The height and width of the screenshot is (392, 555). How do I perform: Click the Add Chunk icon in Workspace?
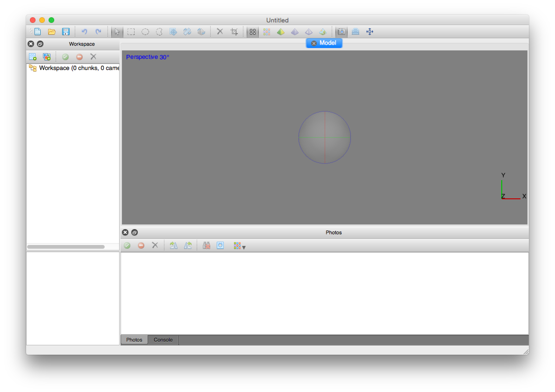click(33, 57)
